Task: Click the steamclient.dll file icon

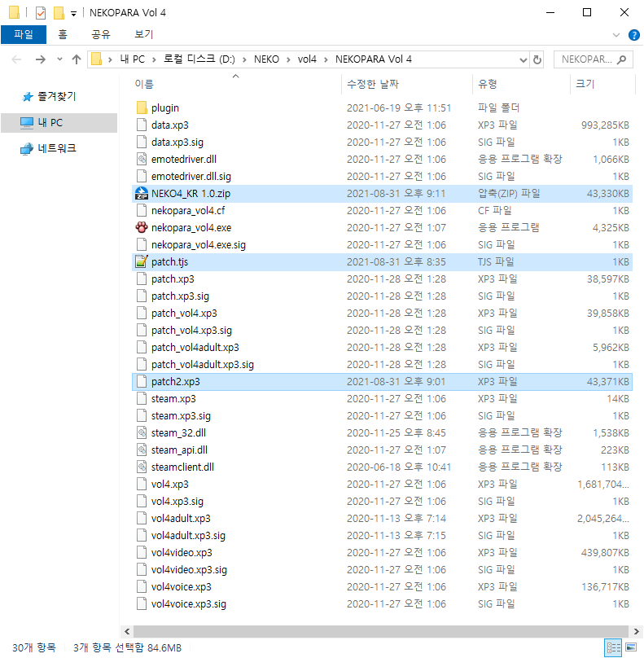Action: [x=142, y=467]
